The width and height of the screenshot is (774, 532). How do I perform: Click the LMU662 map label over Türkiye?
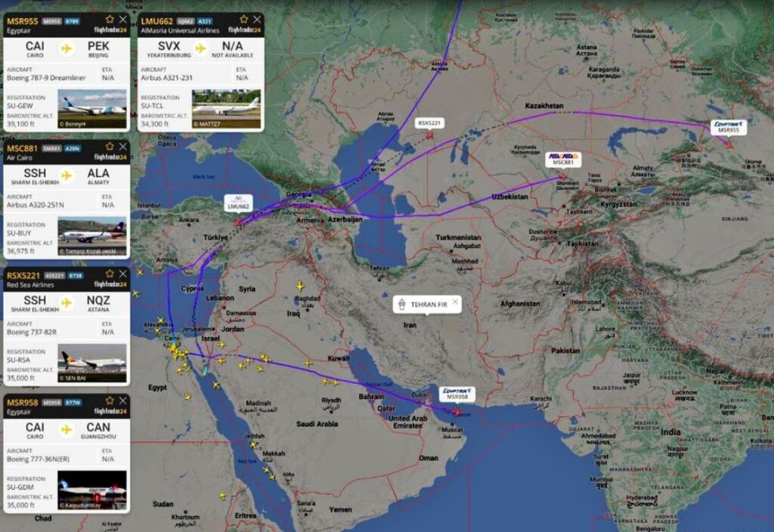click(238, 203)
